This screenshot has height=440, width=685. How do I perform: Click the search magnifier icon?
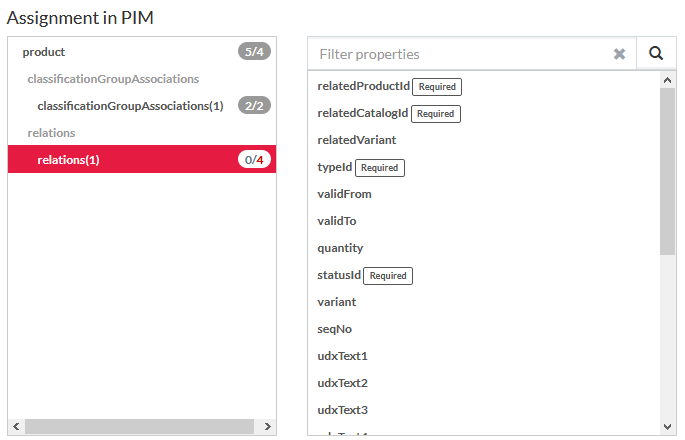[x=656, y=54]
